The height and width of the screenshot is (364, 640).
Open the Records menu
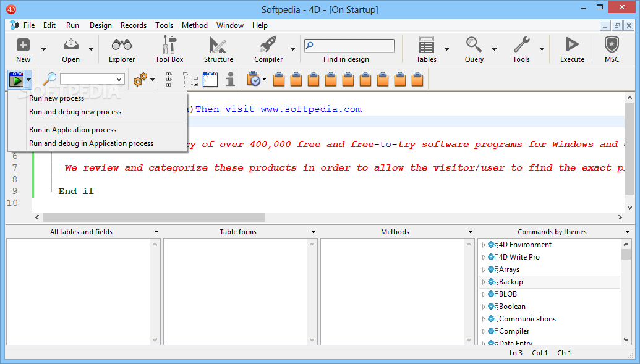click(x=134, y=25)
